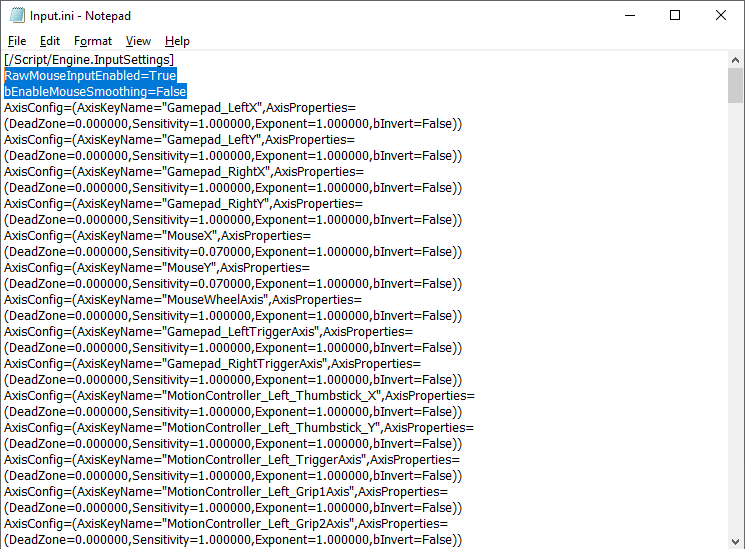Viewport: 745px width, 549px height.
Task: Click the vertical scrollbar up arrow
Action: click(735, 60)
